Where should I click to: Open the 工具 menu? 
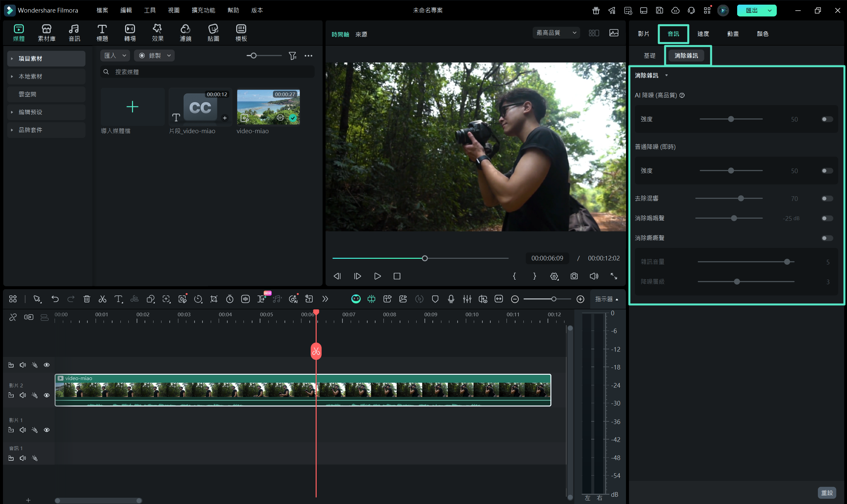coord(150,10)
